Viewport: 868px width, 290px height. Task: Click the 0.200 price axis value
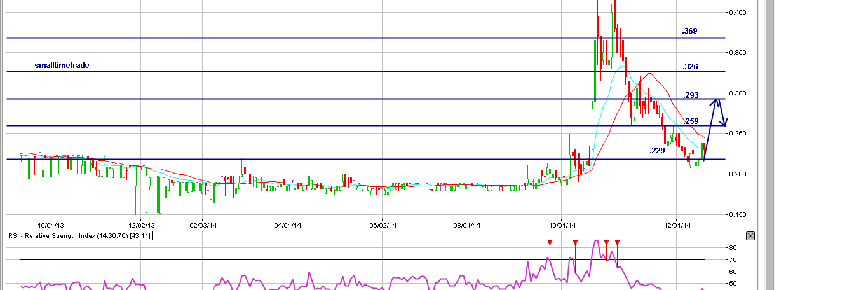[x=738, y=174]
